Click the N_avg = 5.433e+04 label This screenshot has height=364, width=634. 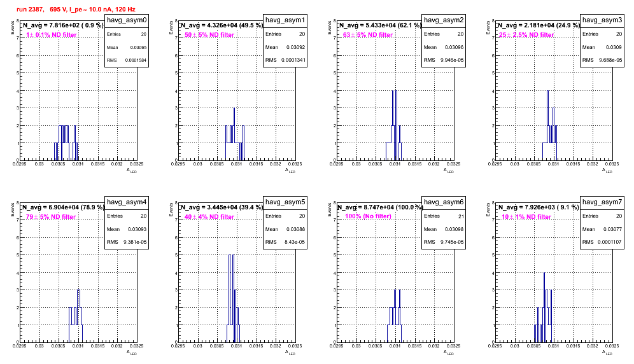pos(380,25)
